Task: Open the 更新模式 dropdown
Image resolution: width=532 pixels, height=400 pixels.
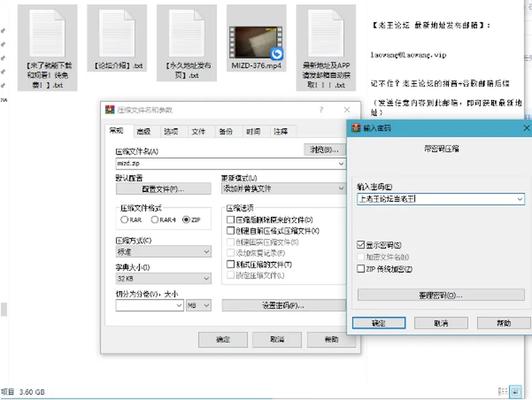Action: tap(283, 188)
